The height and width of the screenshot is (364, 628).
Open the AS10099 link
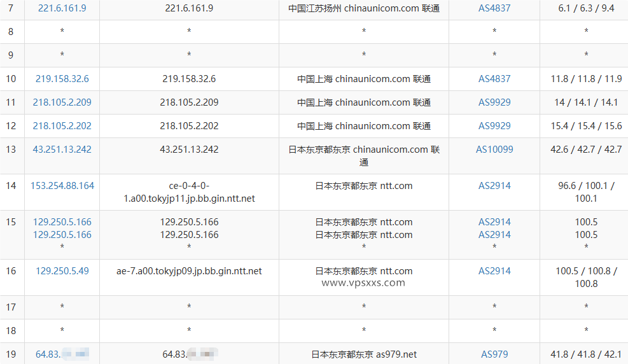click(494, 150)
